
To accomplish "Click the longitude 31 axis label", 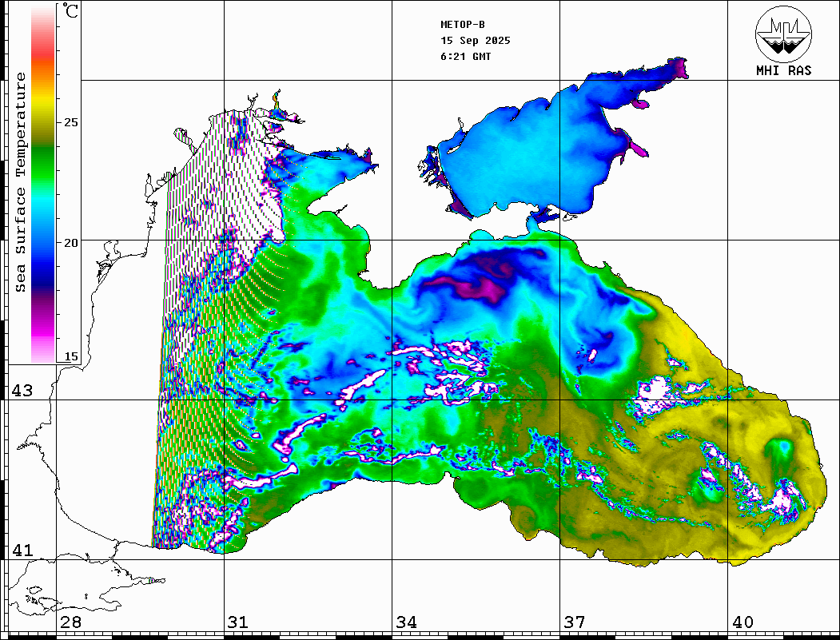I will [x=237, y=622].
